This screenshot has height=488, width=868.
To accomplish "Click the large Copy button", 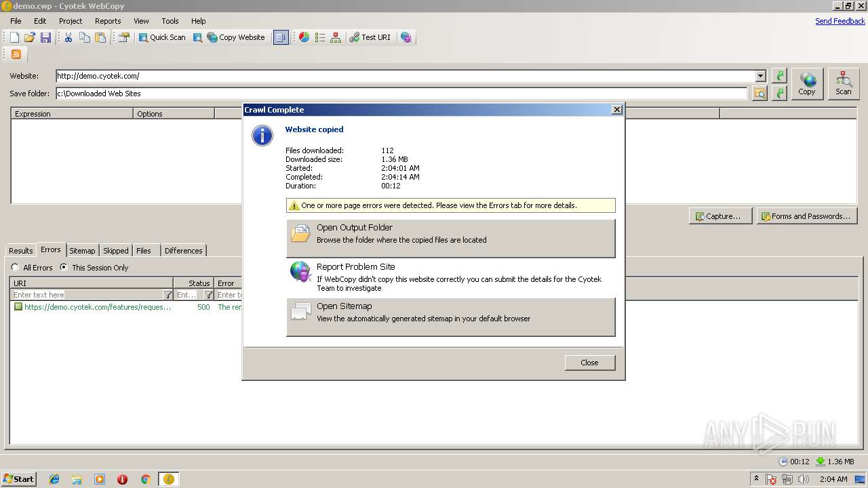I will [x=807, y=84].
